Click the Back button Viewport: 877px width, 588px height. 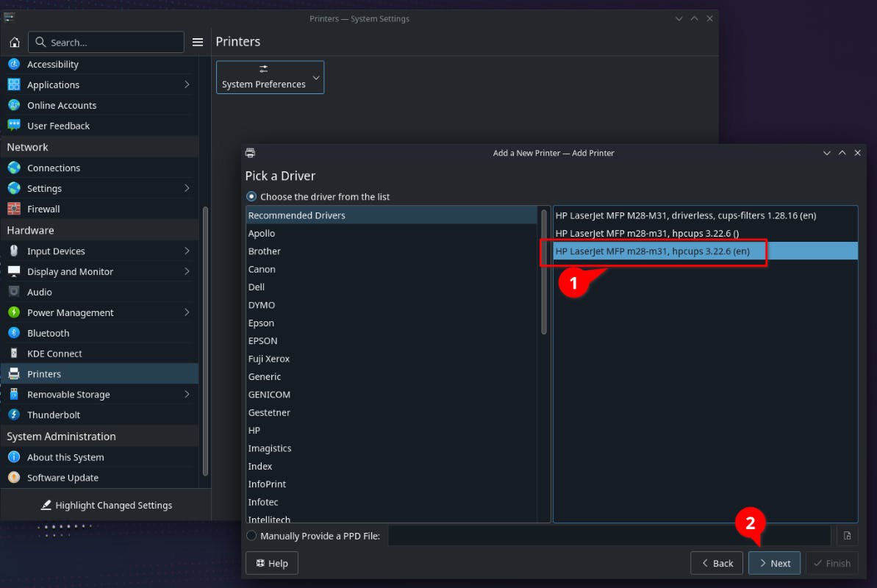click(x=717, y=563)
